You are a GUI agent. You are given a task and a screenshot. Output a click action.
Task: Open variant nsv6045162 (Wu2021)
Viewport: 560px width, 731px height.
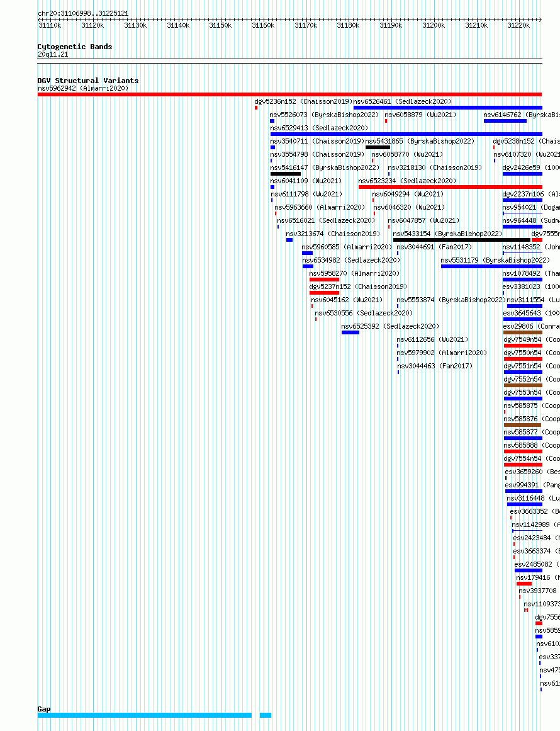(x=347, y=300)
